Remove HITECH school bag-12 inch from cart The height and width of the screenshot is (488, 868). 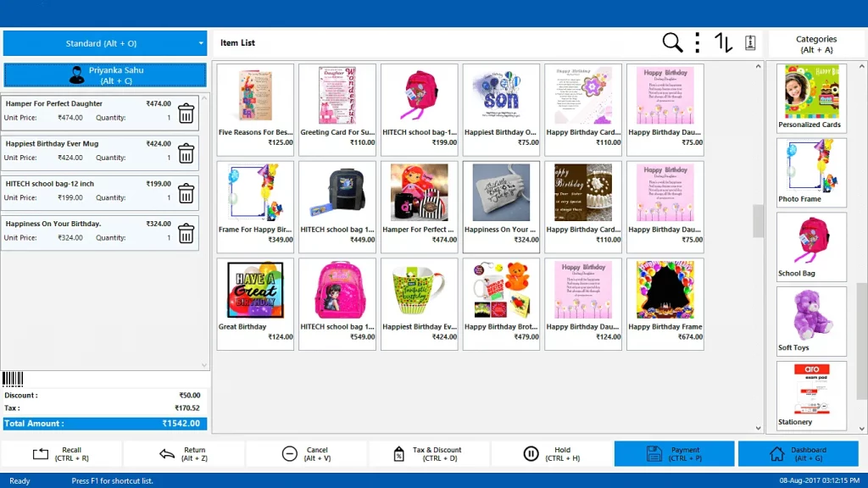point(186,194)
